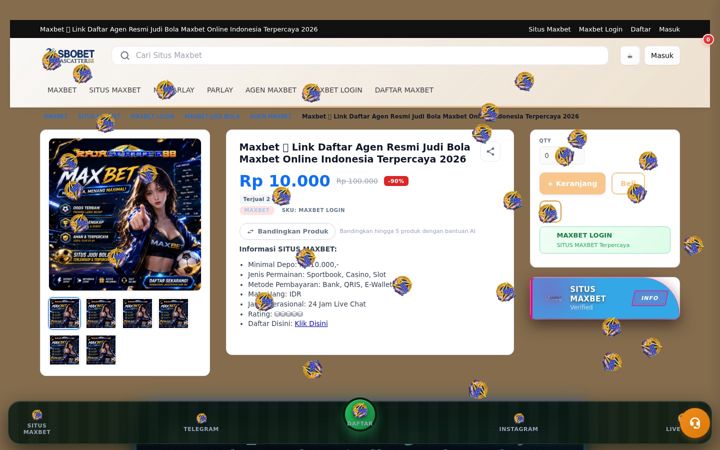Select MAXBET LOGIN in the navigation menu
The width and height of the screenshot is (720, 450).
tap(336, 90)
